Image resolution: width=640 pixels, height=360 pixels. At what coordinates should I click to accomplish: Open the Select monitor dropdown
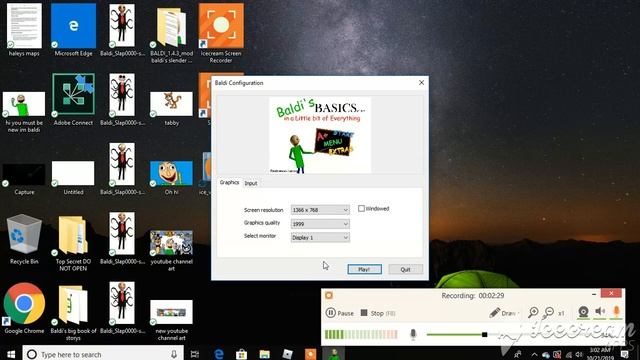pos(320,238)
